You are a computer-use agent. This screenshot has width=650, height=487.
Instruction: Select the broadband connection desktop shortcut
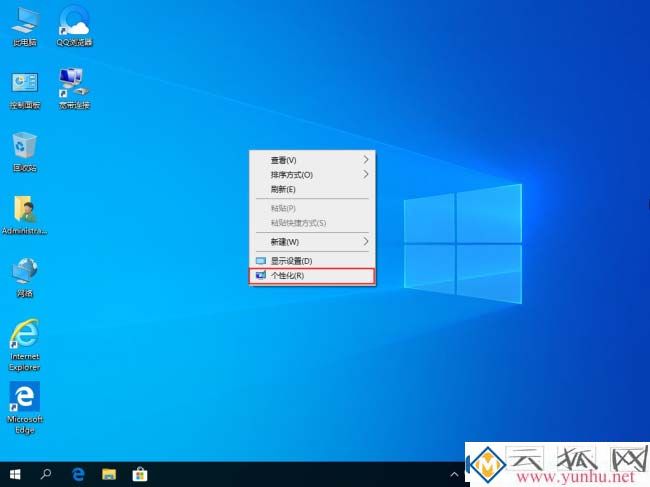(x=75, y=89)
